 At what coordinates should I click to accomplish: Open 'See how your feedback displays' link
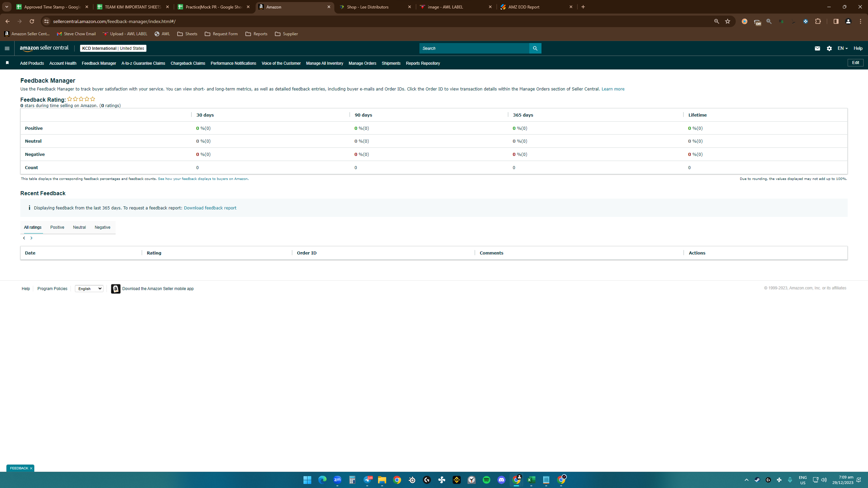pyautogui.click(x=203, y=179)
